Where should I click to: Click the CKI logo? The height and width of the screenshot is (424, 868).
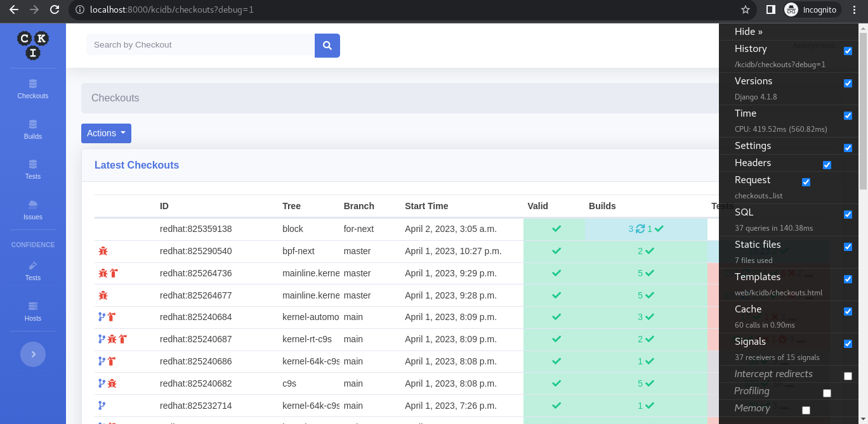[x=33, y=46]
